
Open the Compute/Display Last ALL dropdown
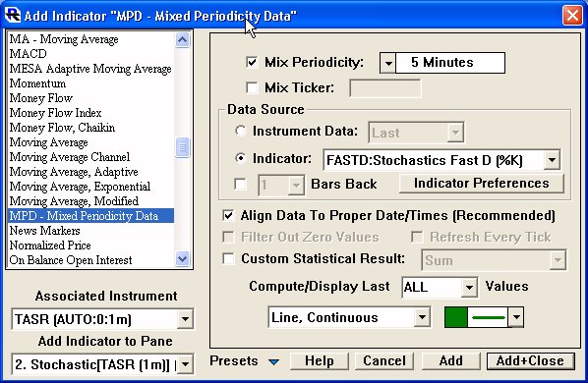click(x=468, y=288)
